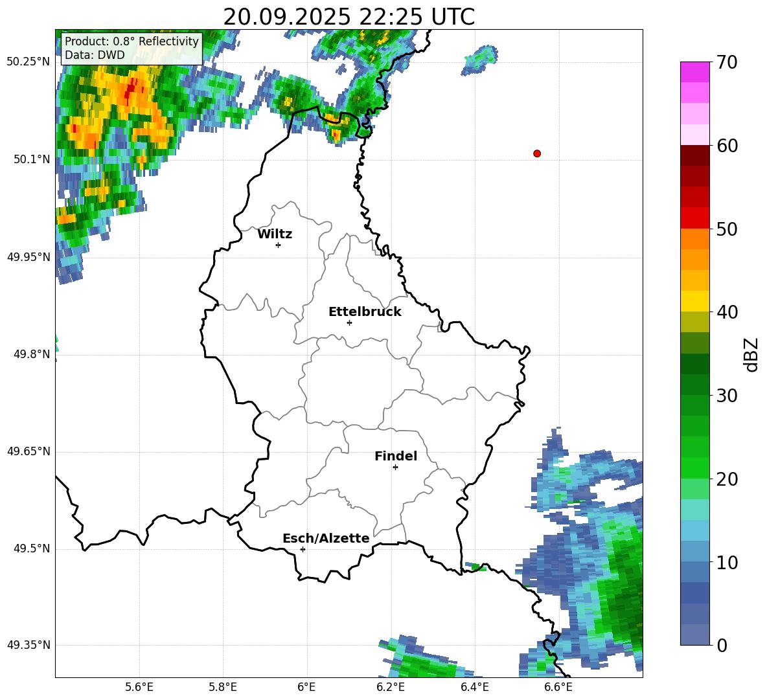The height and width of the screenshot is (700, 767).
Task: Click the 6.4°E longitude label
Action: (474, 687)
